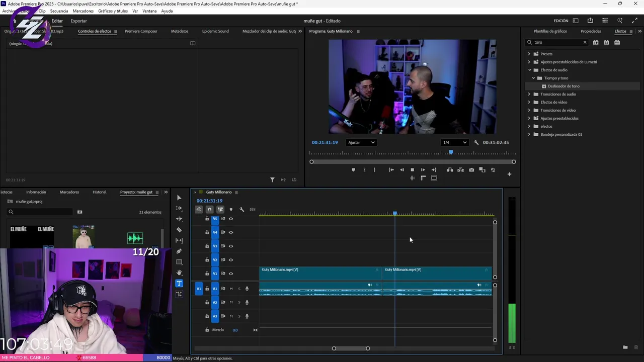Switch to the Metadatos tab
Image resolution: width=644 pixels, height=362 pixels.
(x=180, y=31)
